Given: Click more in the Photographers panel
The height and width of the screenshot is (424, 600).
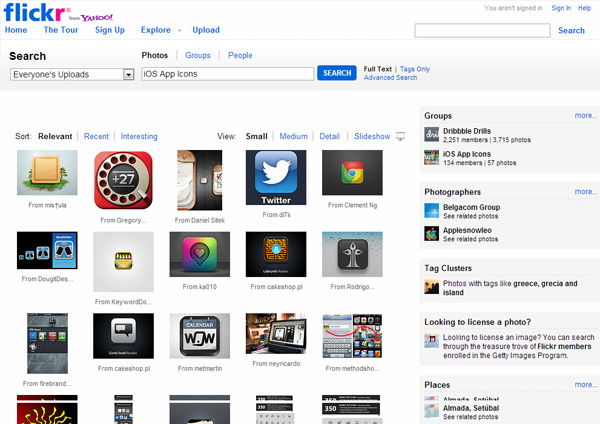Looking at the screenshot, I should click(x=585, y=191).
